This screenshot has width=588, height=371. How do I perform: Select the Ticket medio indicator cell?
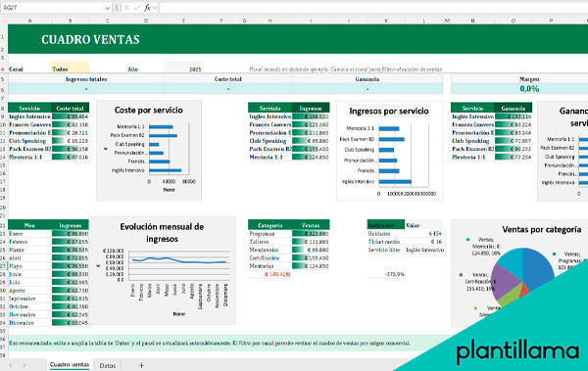pyautogui.click(x=386, y=242)
